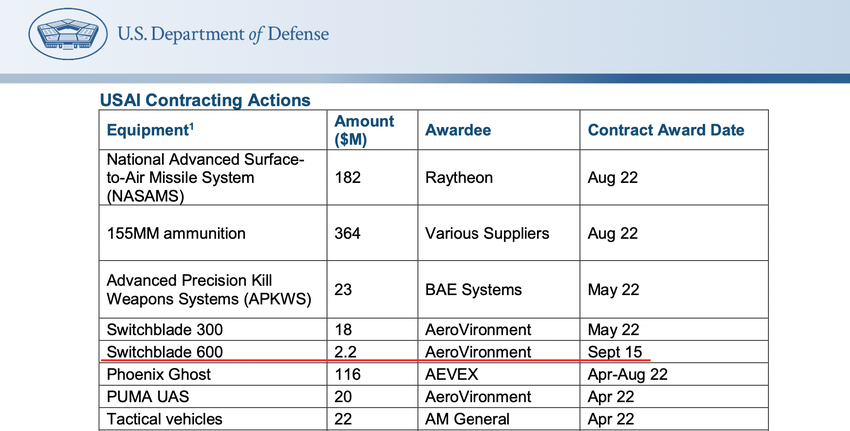The height and width of the screenshot is (431, 850).
Task: Click the Contract Award Date column header
Action: tap(665, 130)
